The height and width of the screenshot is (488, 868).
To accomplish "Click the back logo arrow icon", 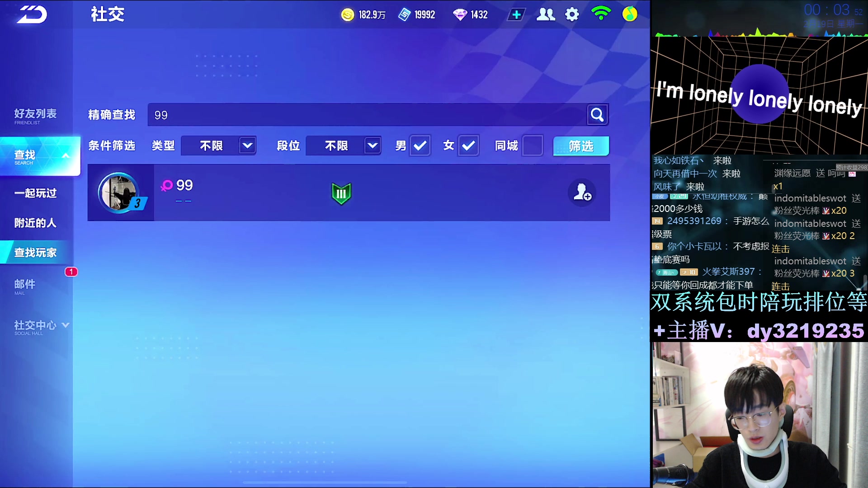I will (x=32, y=14).
